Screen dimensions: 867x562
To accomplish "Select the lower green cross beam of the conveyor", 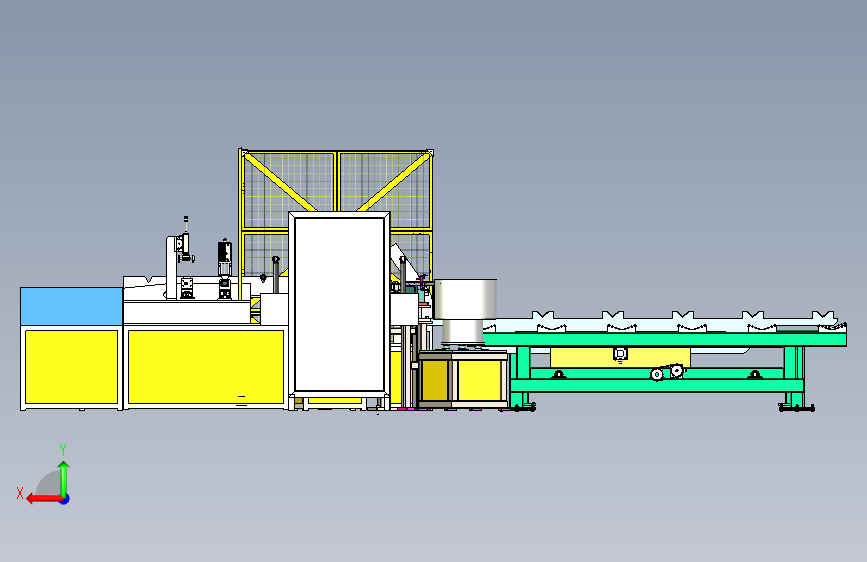I will tap(657, 386).
